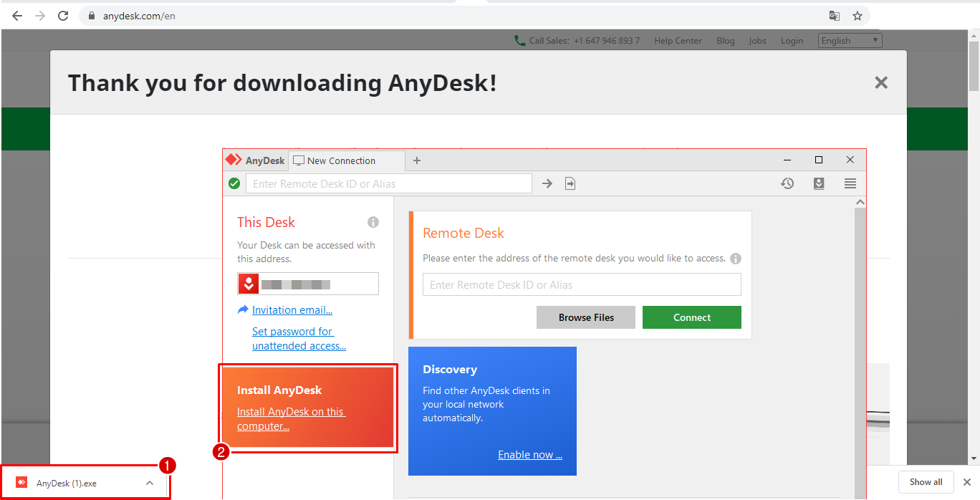This screenshot has height=500, width=980.
Task: Reload the anydesk.com page
Action: 63,16
